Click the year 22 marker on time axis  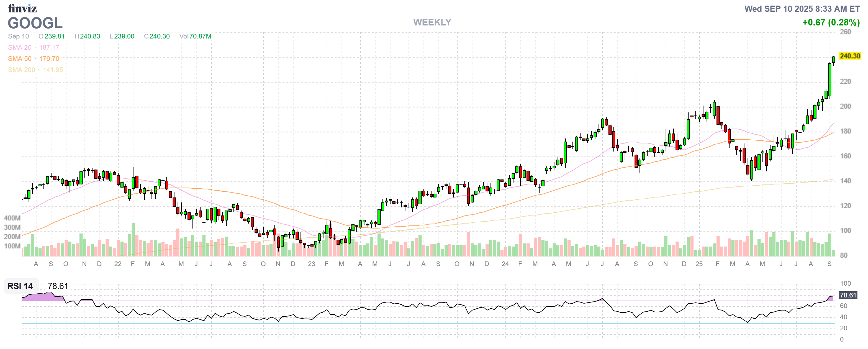118,264
